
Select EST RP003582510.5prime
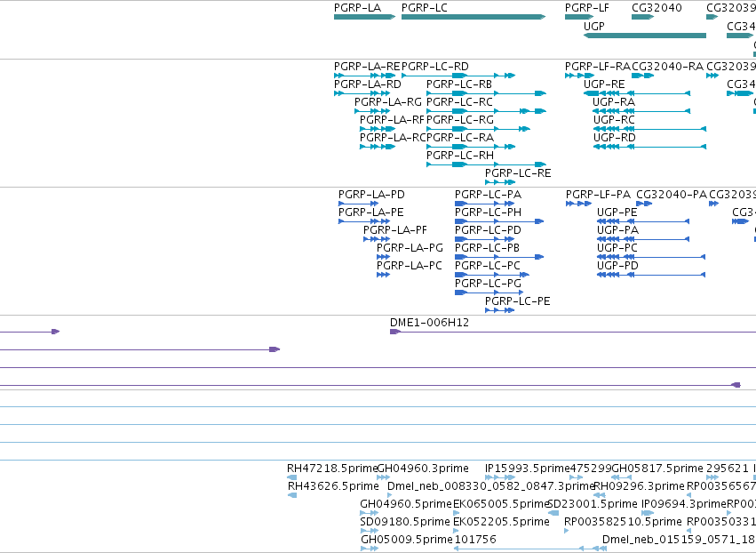pos(567,531)
